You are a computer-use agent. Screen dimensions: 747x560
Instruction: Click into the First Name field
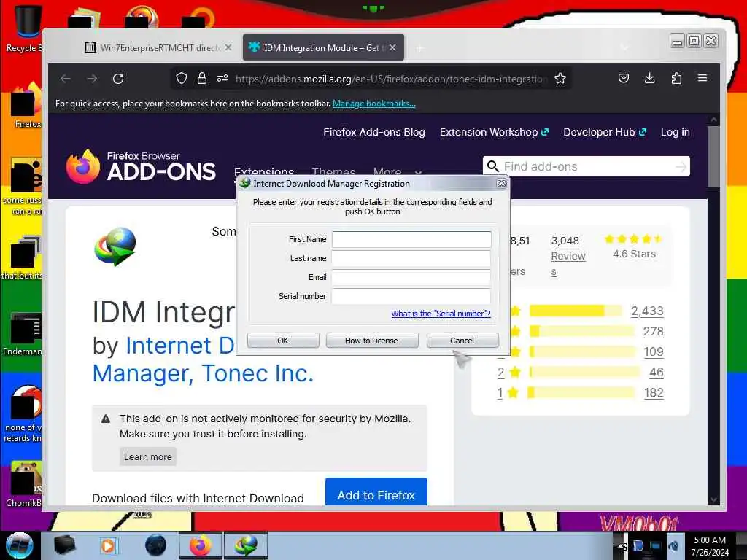click(x=411, y=239)
